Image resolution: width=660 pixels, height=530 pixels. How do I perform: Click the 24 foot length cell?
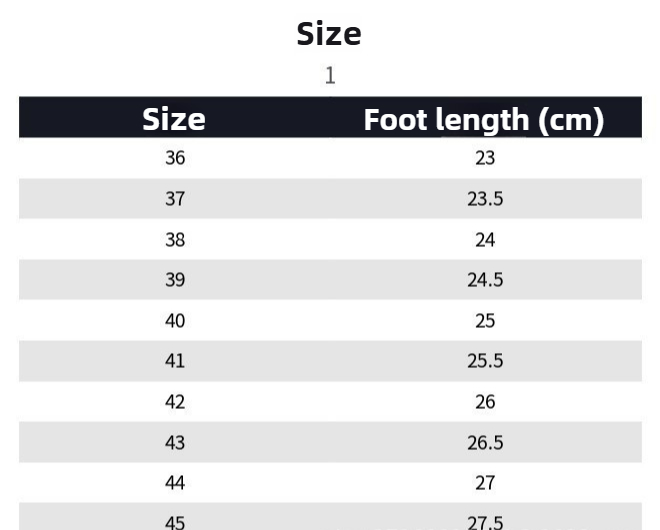485,240
